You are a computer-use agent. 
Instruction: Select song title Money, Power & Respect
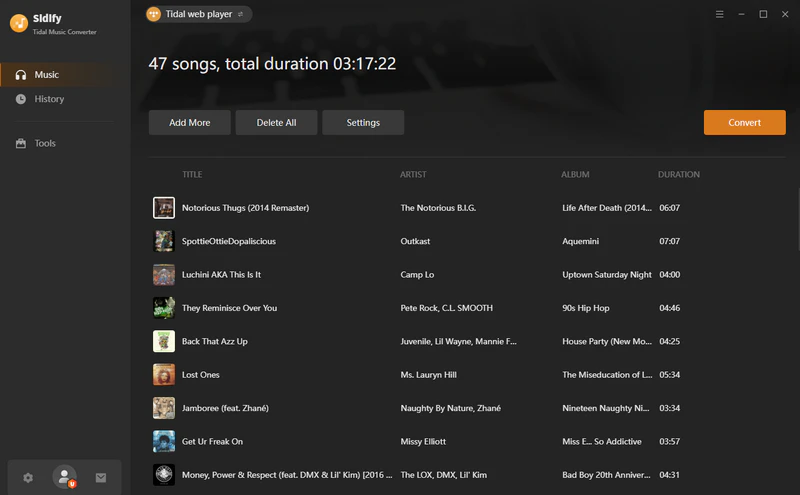pyautogui.click(x=287, y=475)
